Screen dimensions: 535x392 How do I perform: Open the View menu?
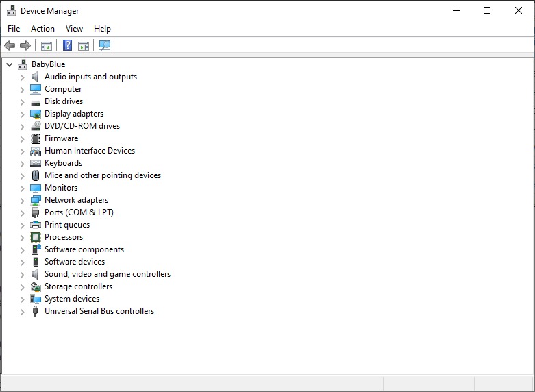pyautogui.click(x=74, y=29)
